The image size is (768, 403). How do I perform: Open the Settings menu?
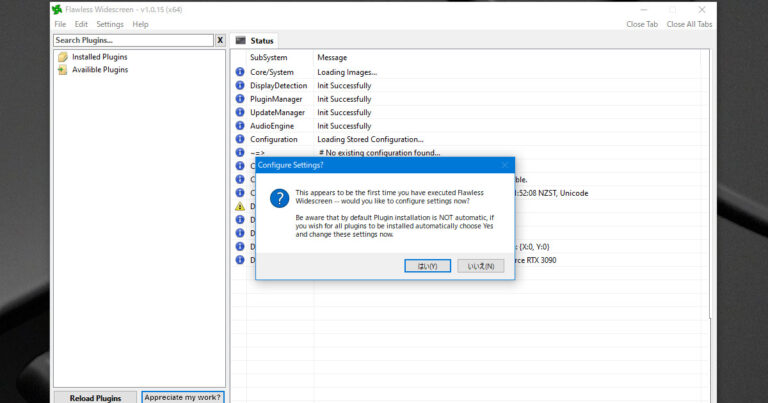pos(110,24)
